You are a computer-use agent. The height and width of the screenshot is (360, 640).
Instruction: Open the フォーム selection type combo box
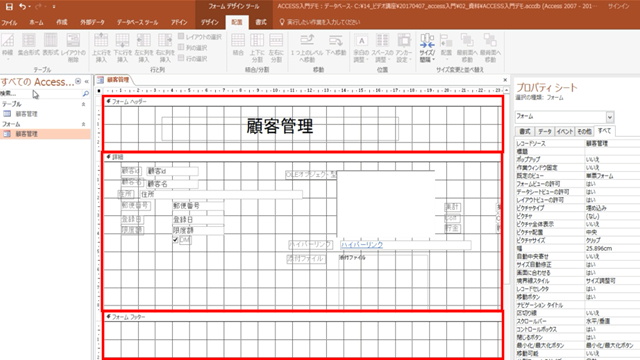pos(610,117)
